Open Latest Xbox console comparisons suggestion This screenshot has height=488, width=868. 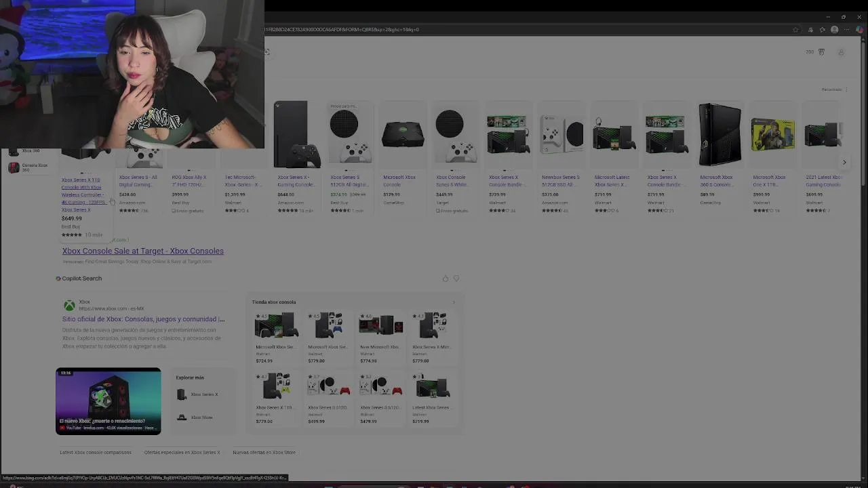96,452
